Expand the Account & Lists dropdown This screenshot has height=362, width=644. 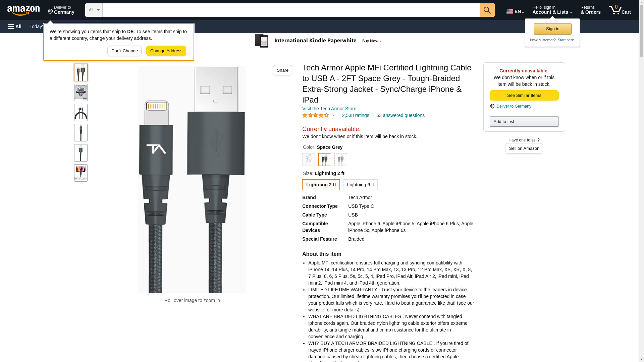[552, 10]
